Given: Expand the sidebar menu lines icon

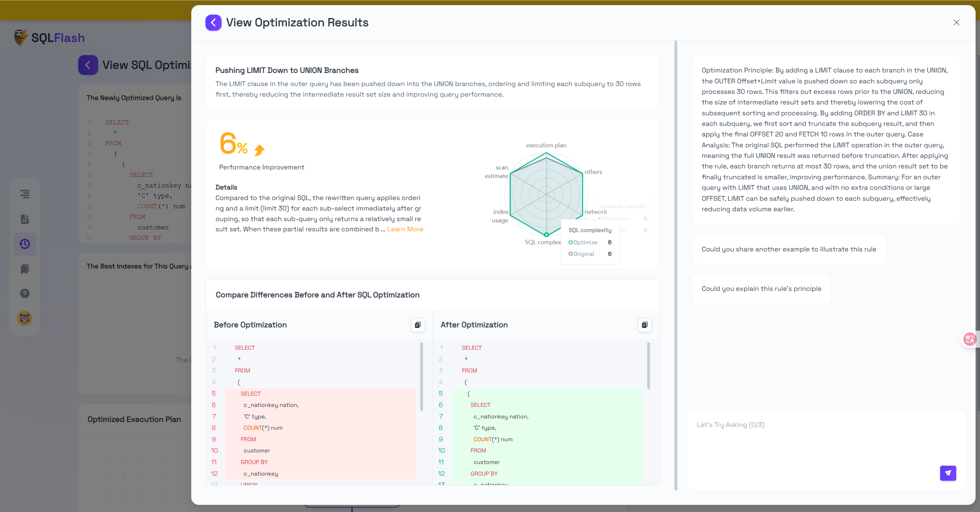Looking at the screenshot, I should [25, 194].
